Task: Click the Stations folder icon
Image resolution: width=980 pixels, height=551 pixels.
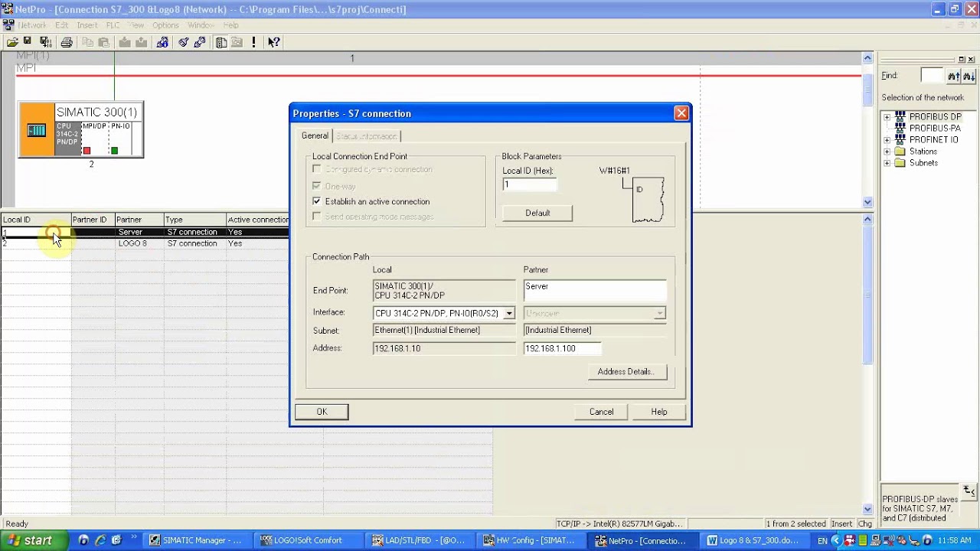Action: point(900,152)
